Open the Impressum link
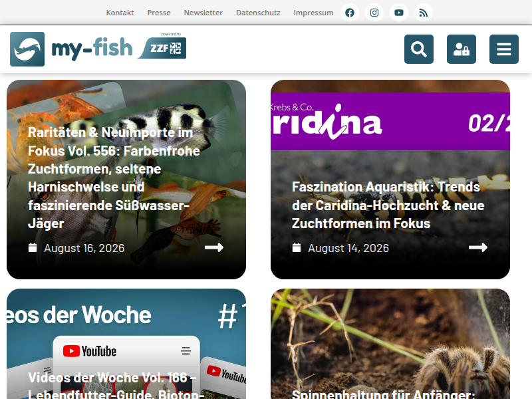The image size is (532, 399). coord(313,13)
